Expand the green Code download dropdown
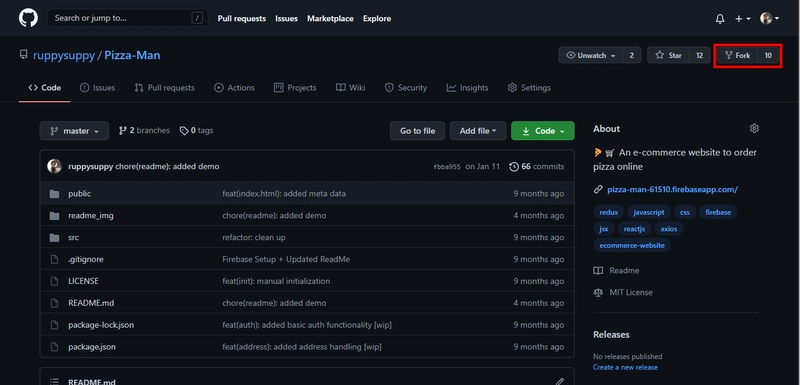The height and width of the screenshot is (385, 800). click(x=543, y=131)
